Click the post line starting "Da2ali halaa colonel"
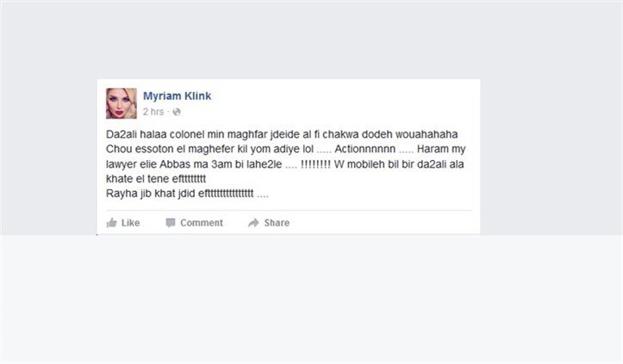This screenshot has width=623, height=364. (x=282, y=134)
